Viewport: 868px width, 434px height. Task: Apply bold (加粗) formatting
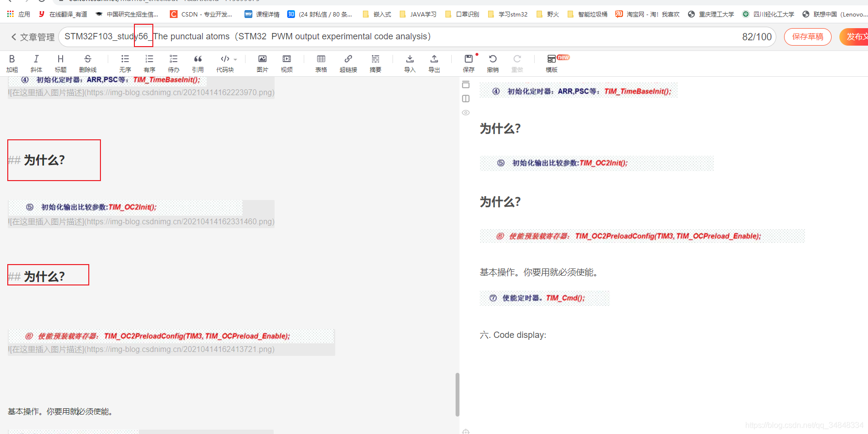(x=12, y=64)
